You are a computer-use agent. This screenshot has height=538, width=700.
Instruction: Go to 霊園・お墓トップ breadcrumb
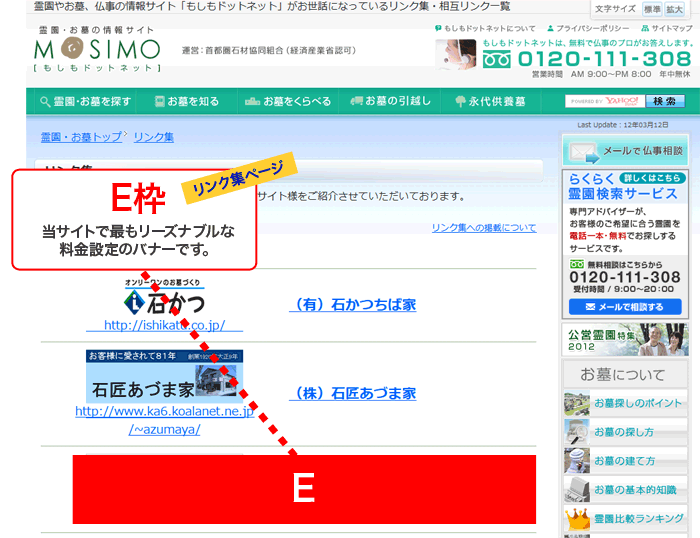click(x=81, y=137)
